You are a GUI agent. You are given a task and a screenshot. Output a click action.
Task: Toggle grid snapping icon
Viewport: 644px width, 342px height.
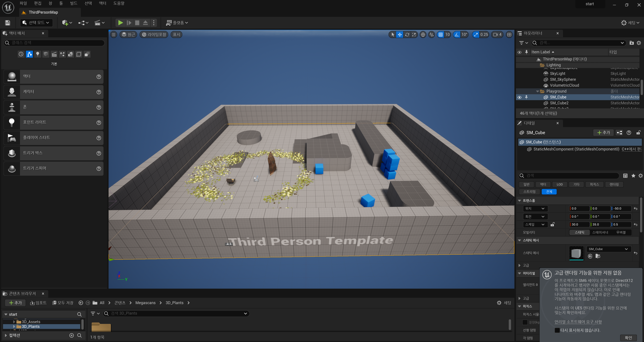[440, 35]
